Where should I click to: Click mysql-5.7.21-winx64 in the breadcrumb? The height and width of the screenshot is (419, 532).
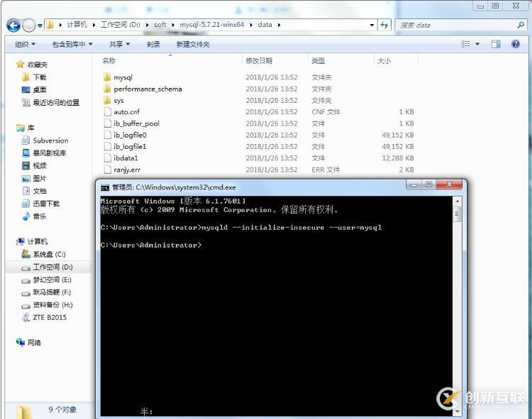click(211, 25)
